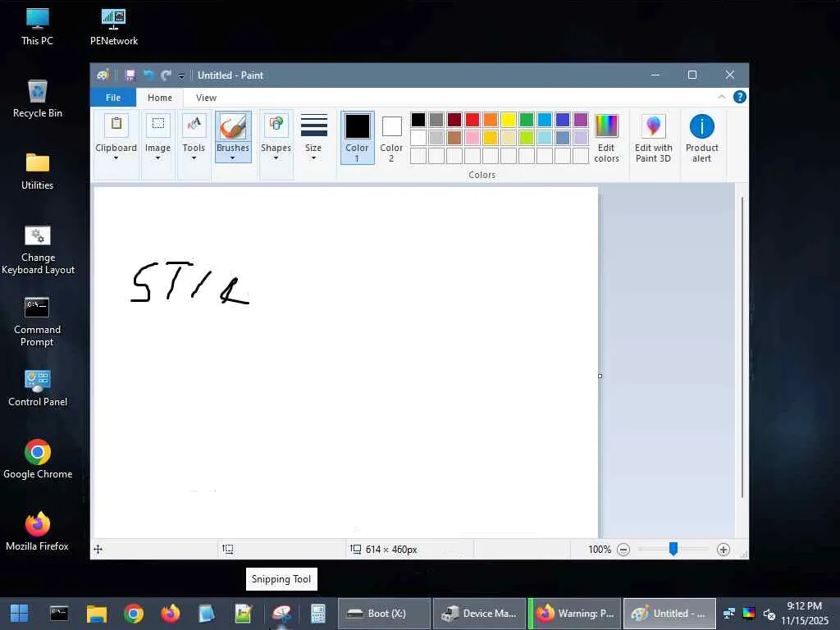Click the zoom slider thumb
The width and height of the screenshot is (840, 630).
pyautogui.click(x=673, y=549)
